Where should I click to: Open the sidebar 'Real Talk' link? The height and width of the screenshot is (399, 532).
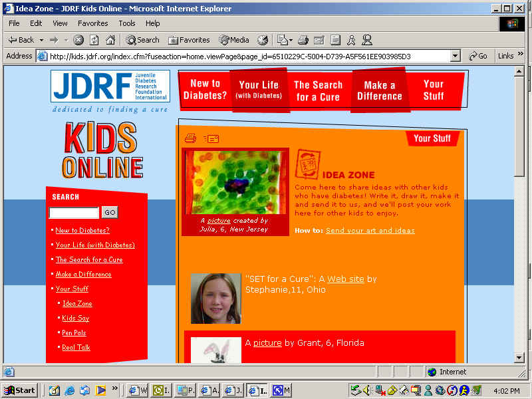click(76, 347)
